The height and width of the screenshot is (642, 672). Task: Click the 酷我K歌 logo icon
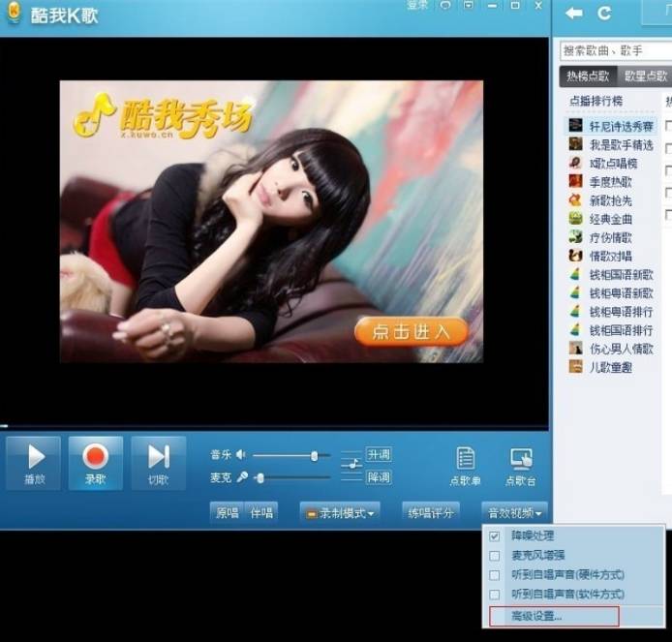[x=15, y=13]
